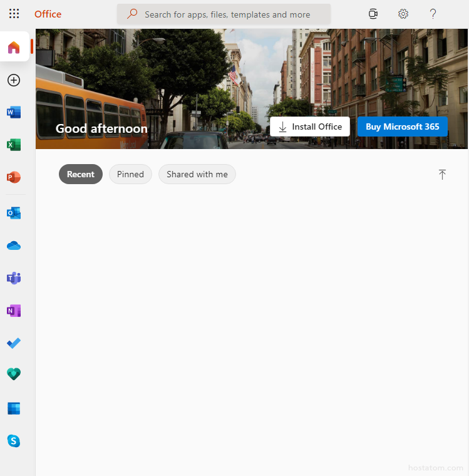Switch to the Pinned tab

point(130,174)
